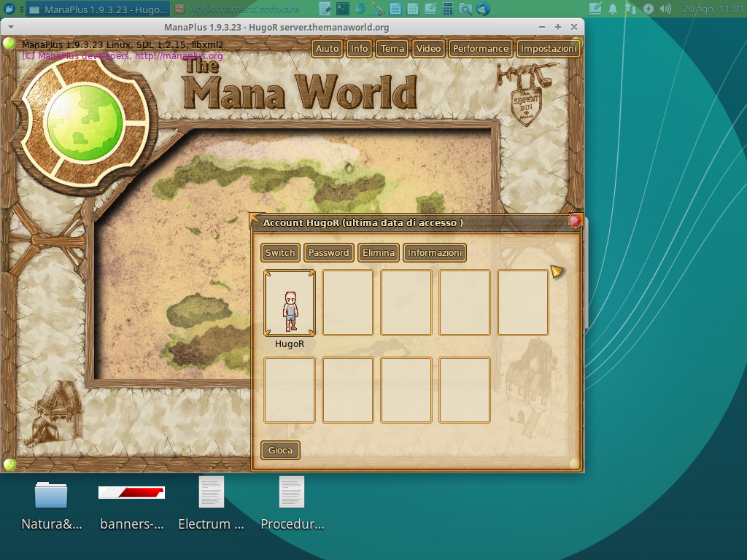Viewport: 747px width, 560px height.
Task: Select the Electrum desktop document
Action: click(x=211, y=505)
